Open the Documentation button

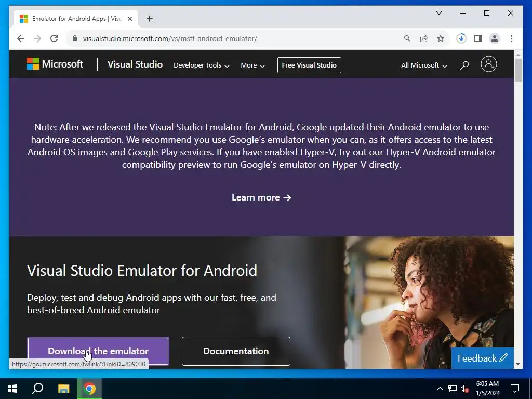point(236,351)
